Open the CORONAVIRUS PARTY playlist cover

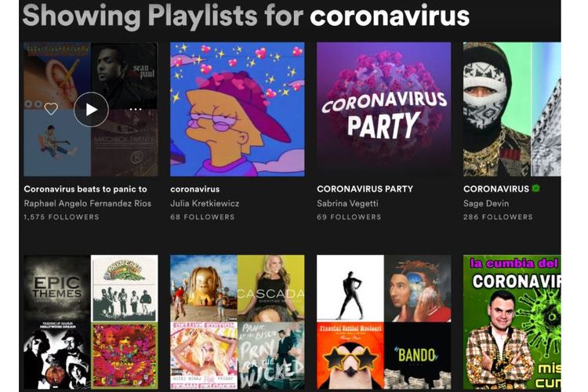[383, 109]
